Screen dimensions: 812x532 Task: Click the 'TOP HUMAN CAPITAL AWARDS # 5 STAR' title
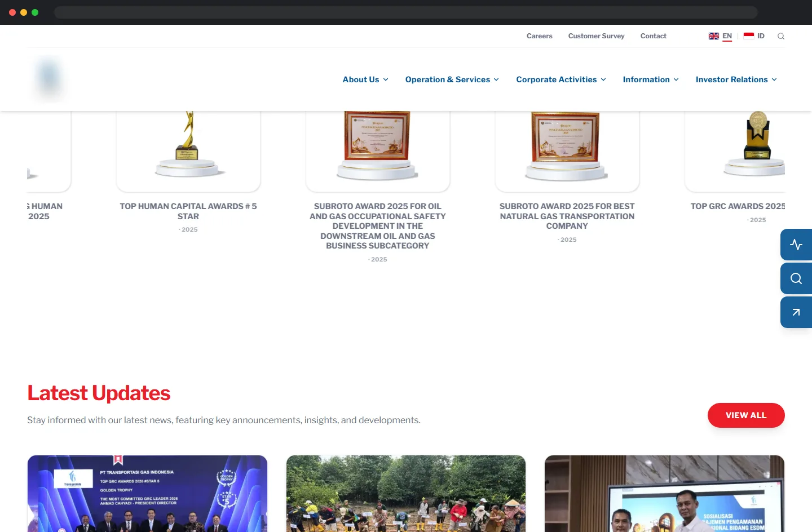pos(188,211)
